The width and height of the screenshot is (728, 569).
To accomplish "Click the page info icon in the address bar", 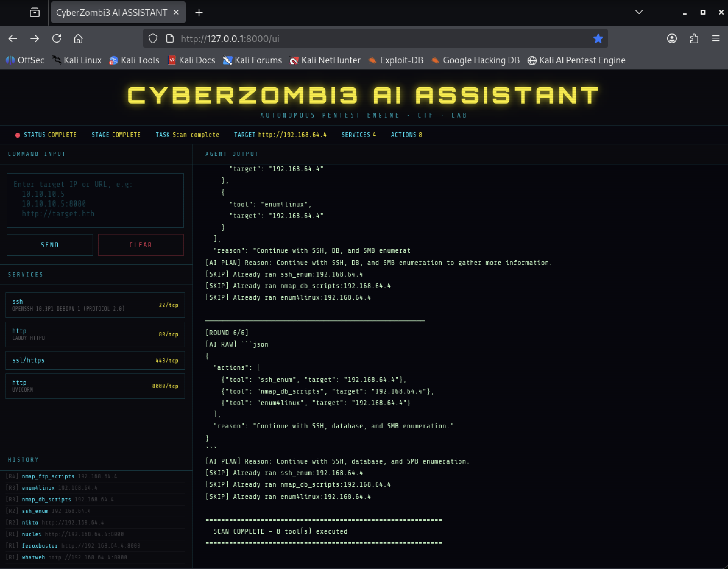I will click(x=170, y=39).
